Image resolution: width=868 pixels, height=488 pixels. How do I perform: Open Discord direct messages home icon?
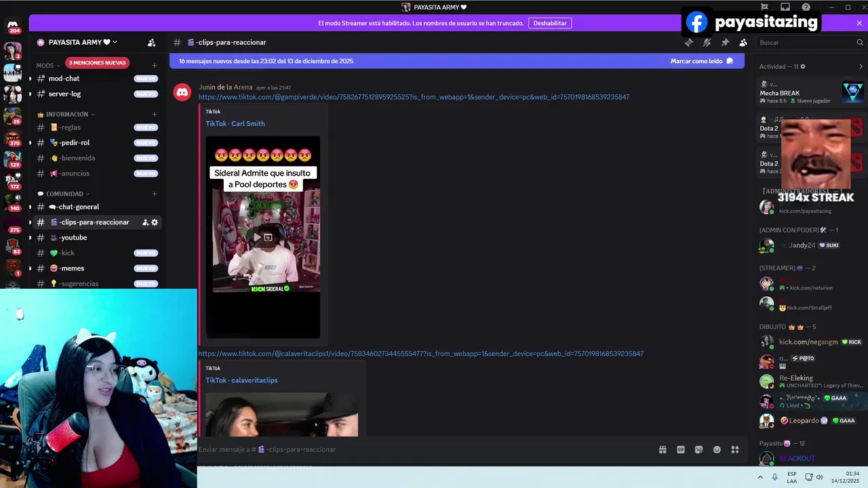[x=13, y=26]
